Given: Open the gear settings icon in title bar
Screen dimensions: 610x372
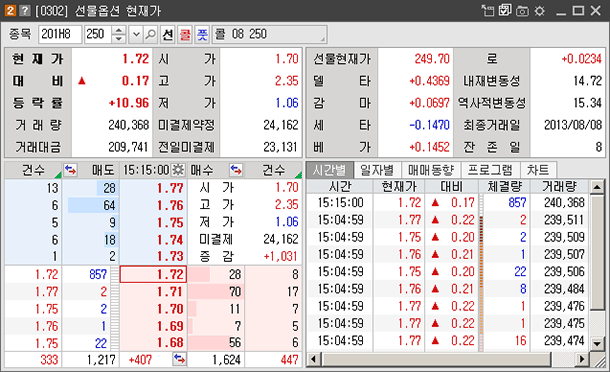Looking at the screenshot, I should click(540, 11).
